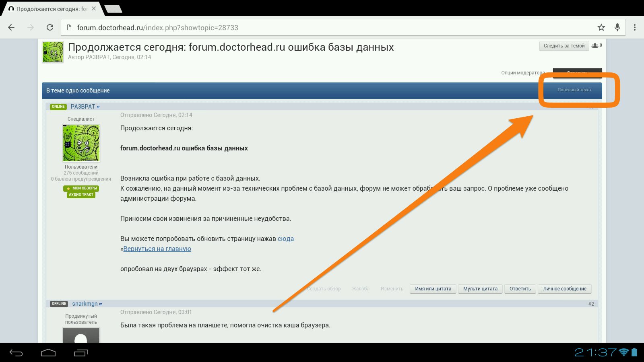Open Опции модератора dropdown
This screenshot has height=362, width=644.
523,73
